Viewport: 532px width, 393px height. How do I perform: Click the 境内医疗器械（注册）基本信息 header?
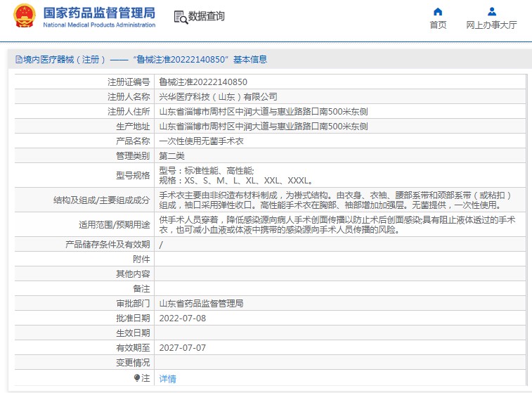coord(141,60)
